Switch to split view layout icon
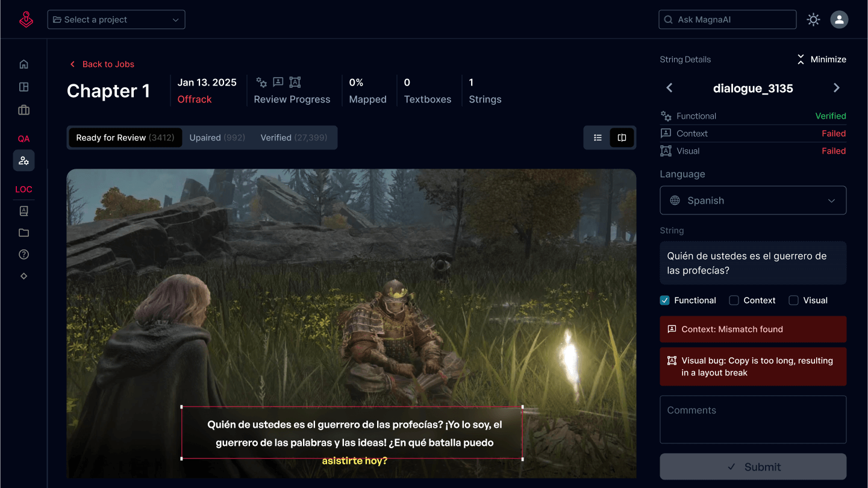Viewport: 868px width, 488px height. point(622,137)
